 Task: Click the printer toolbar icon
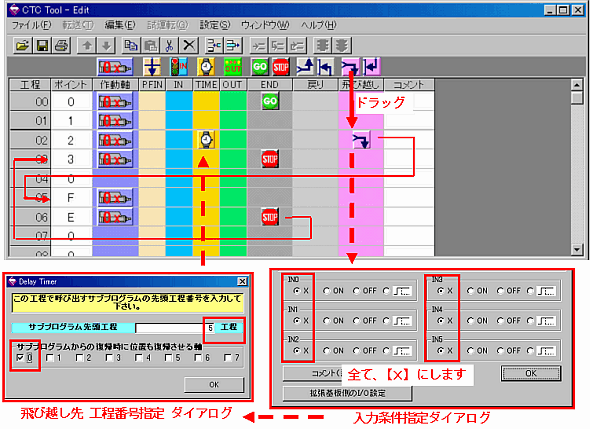click(61, 46)
